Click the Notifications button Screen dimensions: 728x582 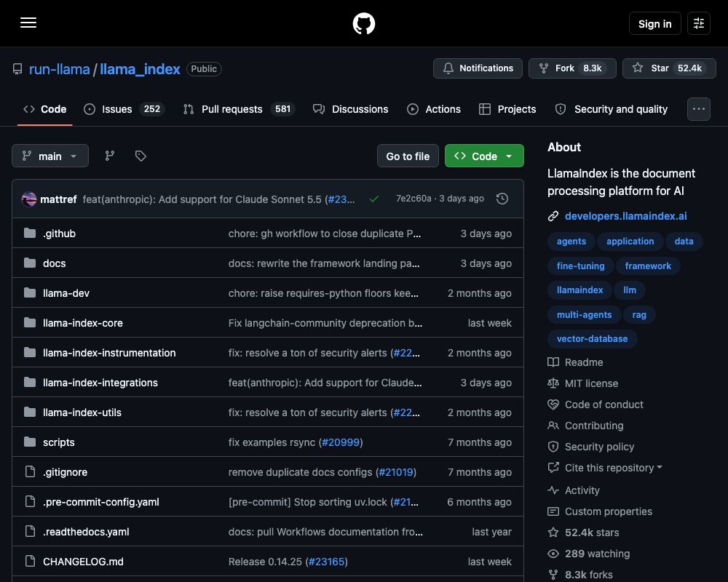[x=478, y=68]
